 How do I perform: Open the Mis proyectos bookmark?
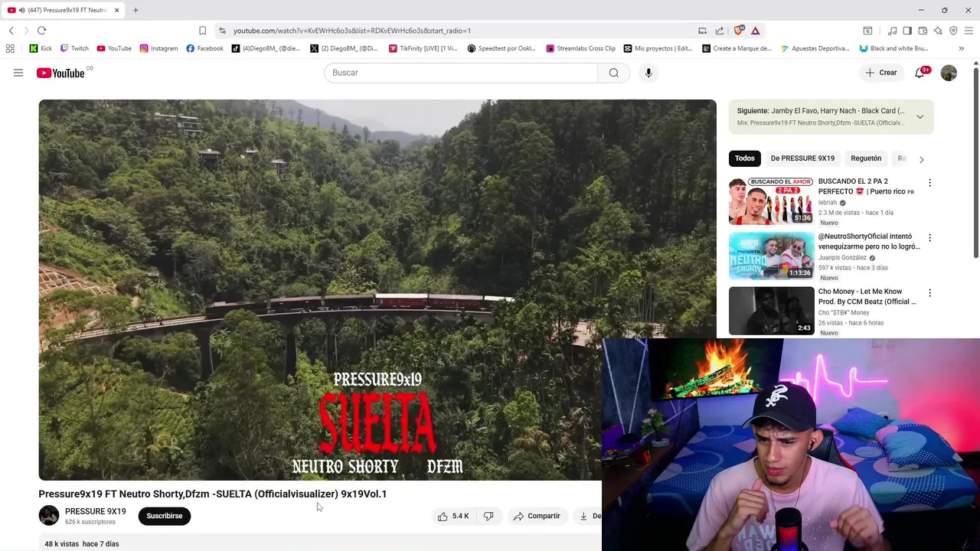click(658, 48)
